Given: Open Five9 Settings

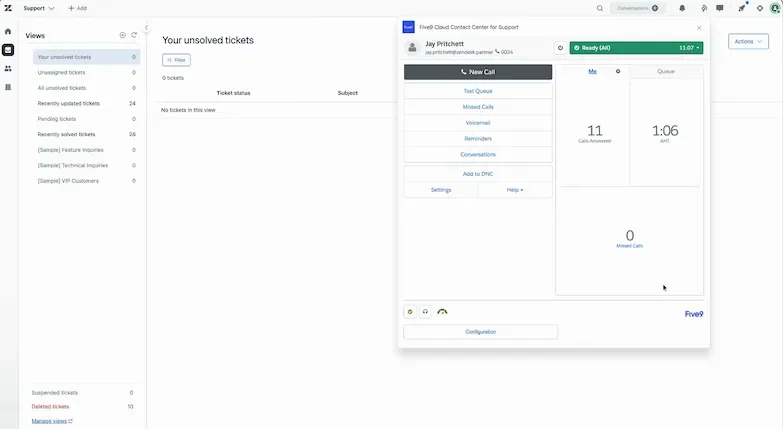Looking at the screenshot, I should point(441,190).
